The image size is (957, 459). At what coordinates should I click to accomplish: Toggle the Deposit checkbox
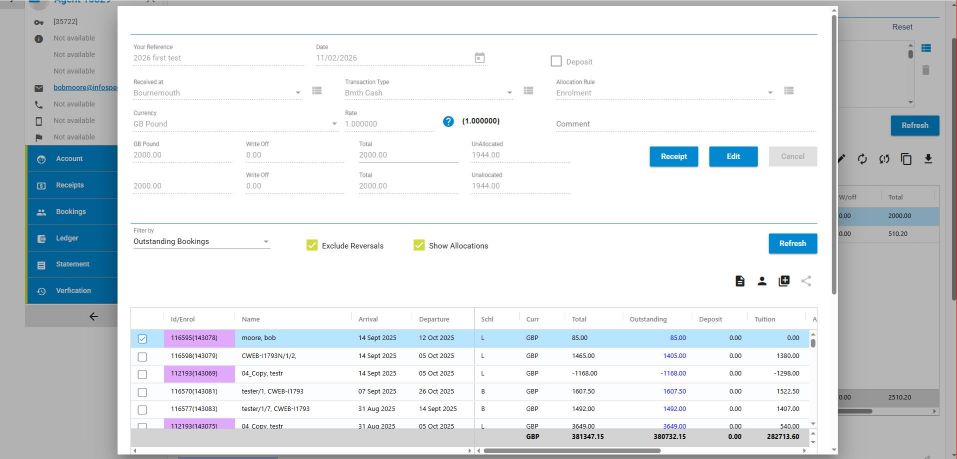(556, 62)
